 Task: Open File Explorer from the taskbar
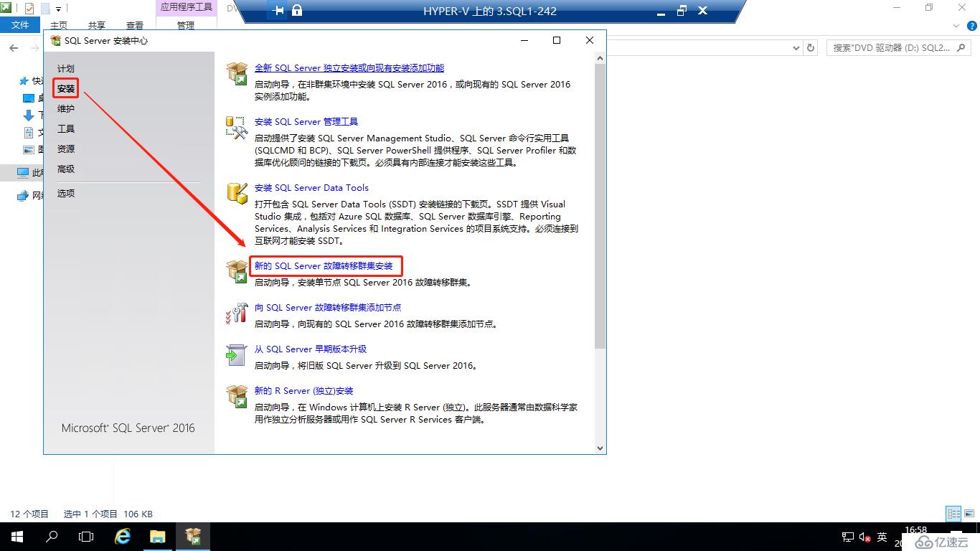click(158, 537)
